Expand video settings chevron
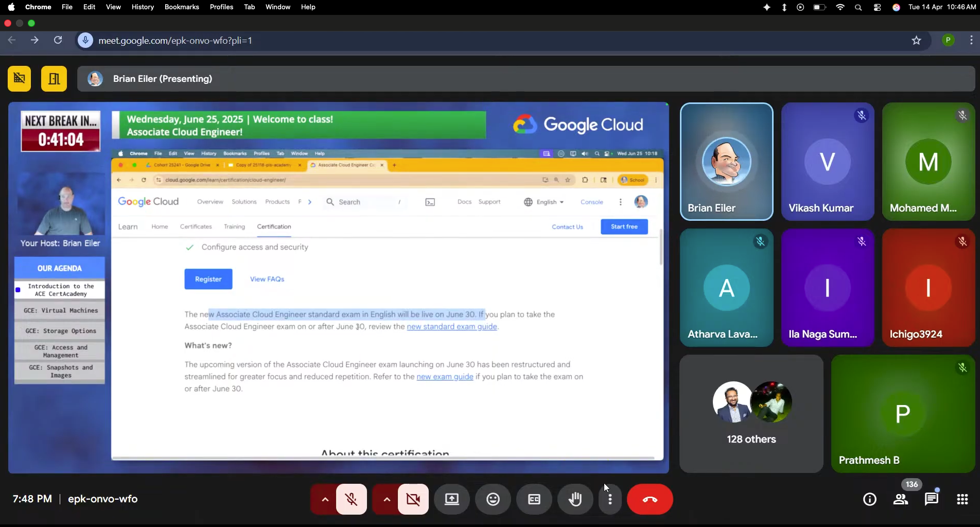Screen dimensions: 980x527 pos(387,499)
